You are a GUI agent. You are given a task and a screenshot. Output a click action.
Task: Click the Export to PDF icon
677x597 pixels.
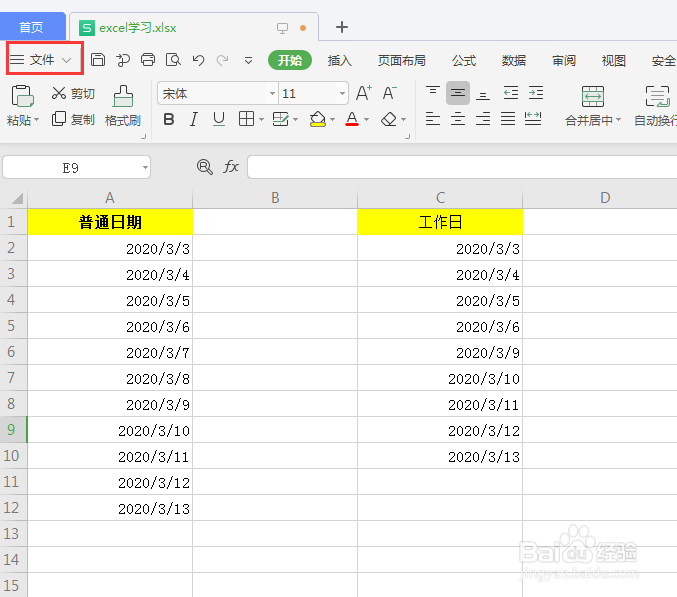pos(123,60)
